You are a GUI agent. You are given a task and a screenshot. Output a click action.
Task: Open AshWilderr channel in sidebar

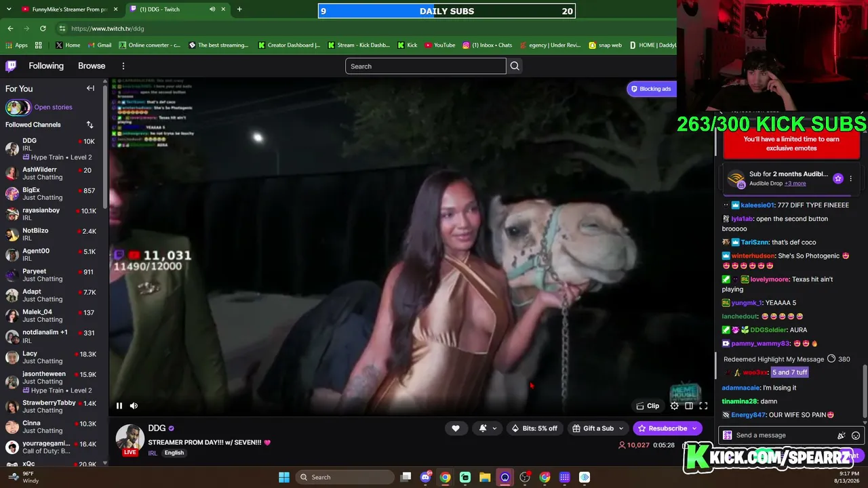pos(52,174)
